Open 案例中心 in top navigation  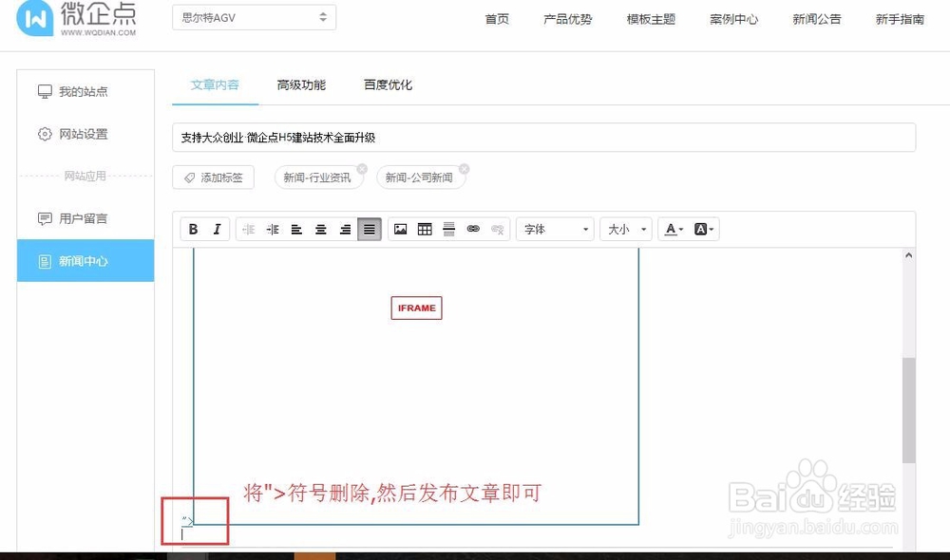point(733,19)
